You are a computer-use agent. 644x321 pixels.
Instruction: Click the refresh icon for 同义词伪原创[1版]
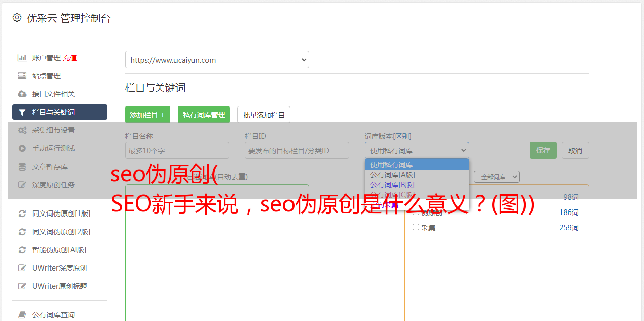(22, 213)
